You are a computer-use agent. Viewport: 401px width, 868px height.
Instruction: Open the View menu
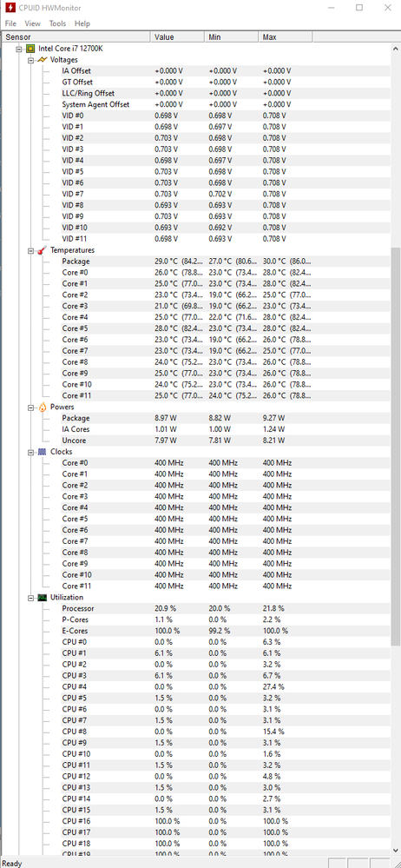point(33,23)
